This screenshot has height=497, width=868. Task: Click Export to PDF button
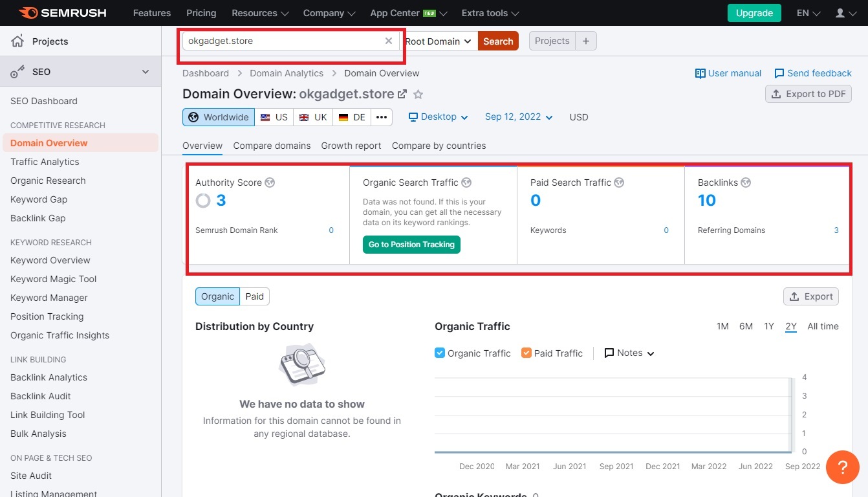click(x=808, y=94)
